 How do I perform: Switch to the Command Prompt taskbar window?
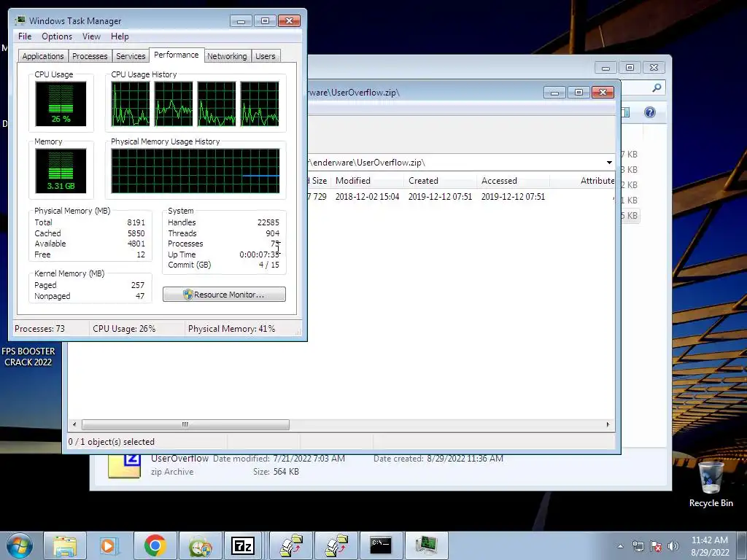click(x=381, y=545)
